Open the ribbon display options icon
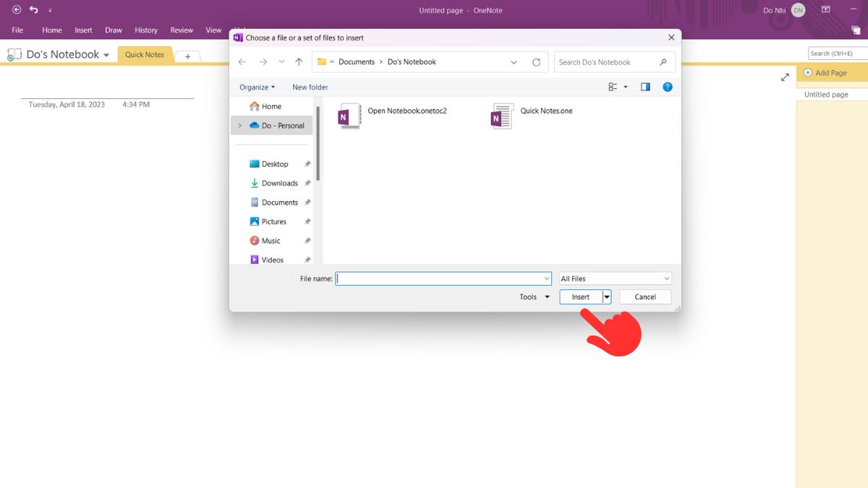The image size is (868, 488). tap(825, 10)
